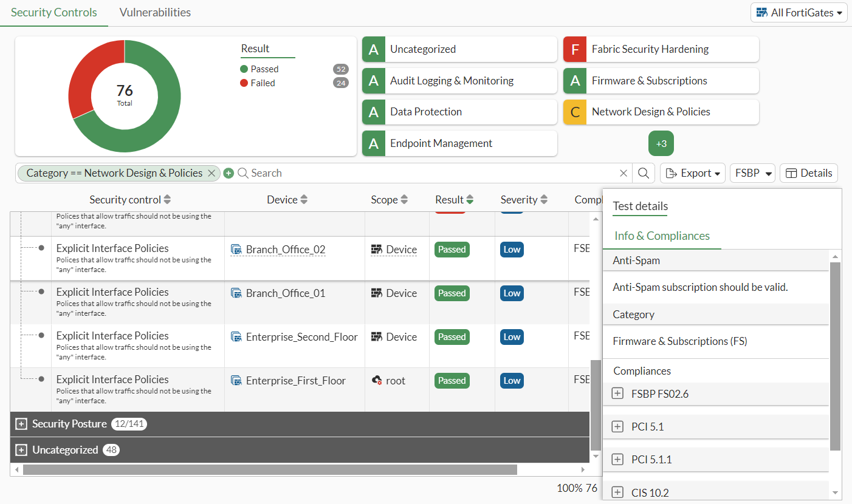Viewport: 852px width, 504px height.
Task: Open the Branch_Office_01 device link
Action: (x=284, y=293)
